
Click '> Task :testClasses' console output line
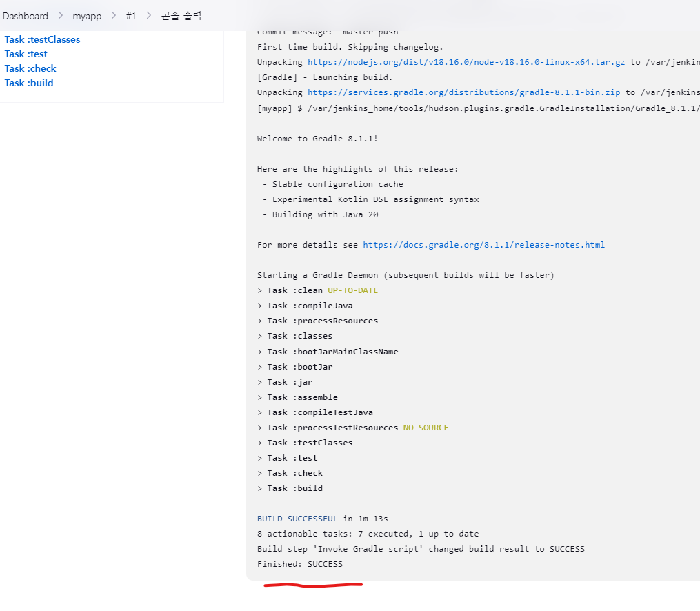(305, 443)
